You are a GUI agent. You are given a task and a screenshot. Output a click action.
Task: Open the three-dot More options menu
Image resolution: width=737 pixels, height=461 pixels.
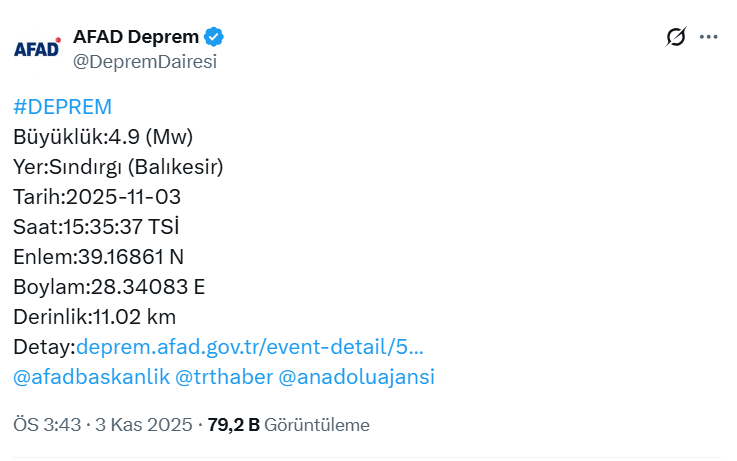pos(709,37)
